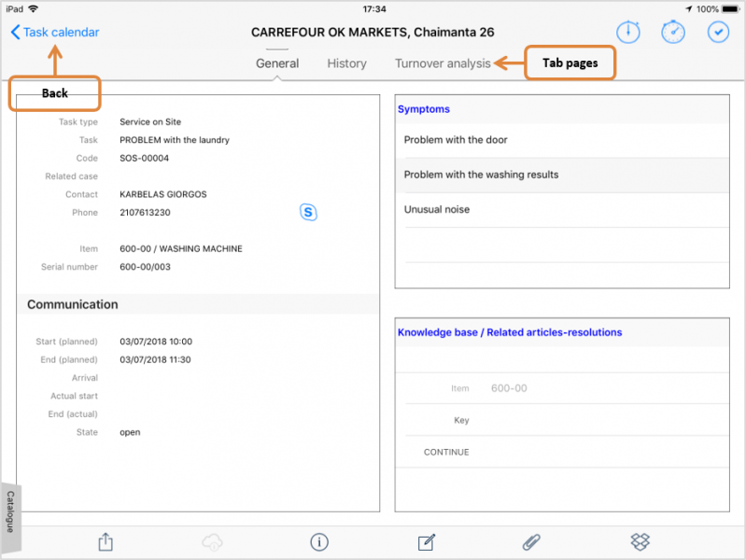The width and height of the screenshot is (746, 560).
Task: Tap Start planned 03/07/2018 10:00
Action: 156,342
